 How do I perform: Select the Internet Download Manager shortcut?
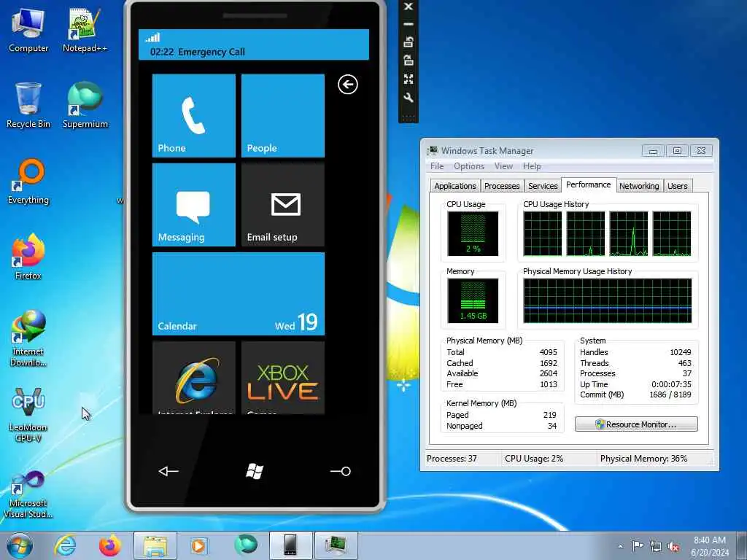coord(28,338)
